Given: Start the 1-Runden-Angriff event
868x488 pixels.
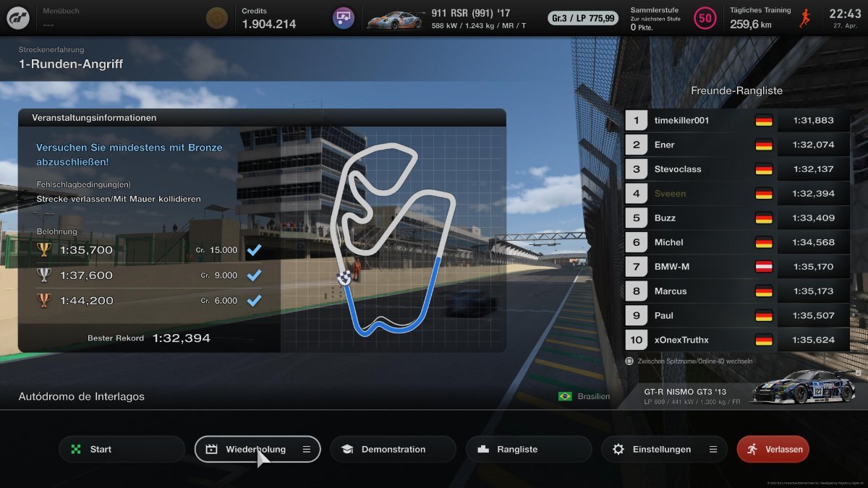Looking at the screenshot, I should tap(122, 449).
